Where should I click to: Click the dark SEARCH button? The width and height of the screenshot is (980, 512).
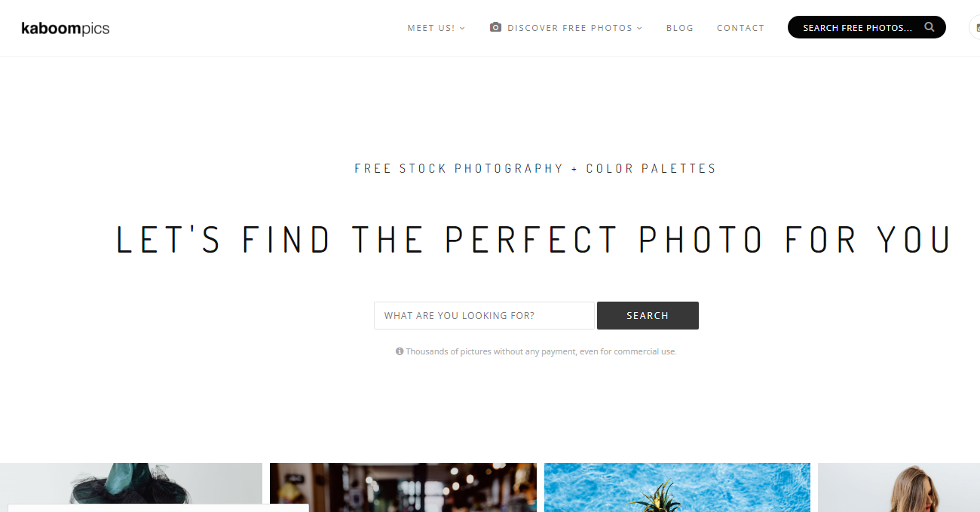[648, 315]
